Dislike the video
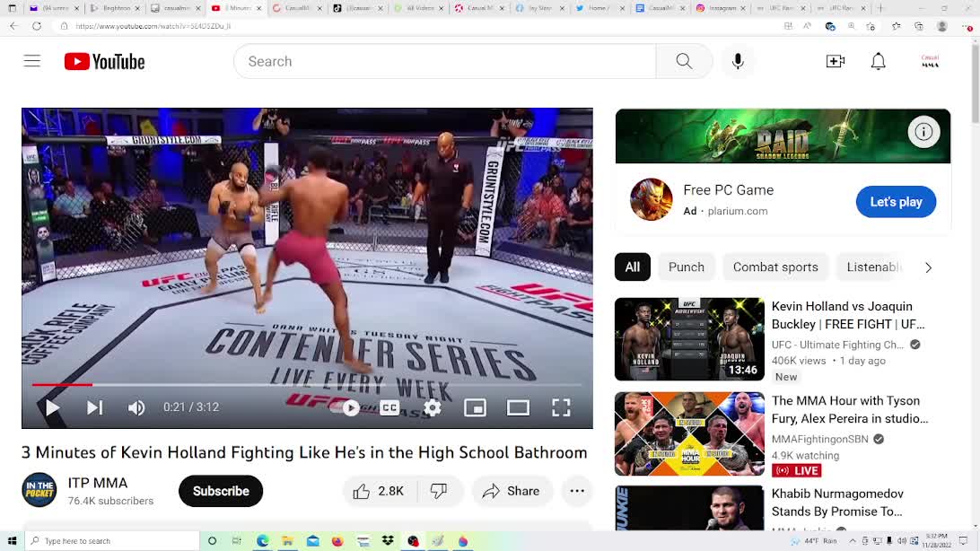980x551 pixels. [439, 491]
